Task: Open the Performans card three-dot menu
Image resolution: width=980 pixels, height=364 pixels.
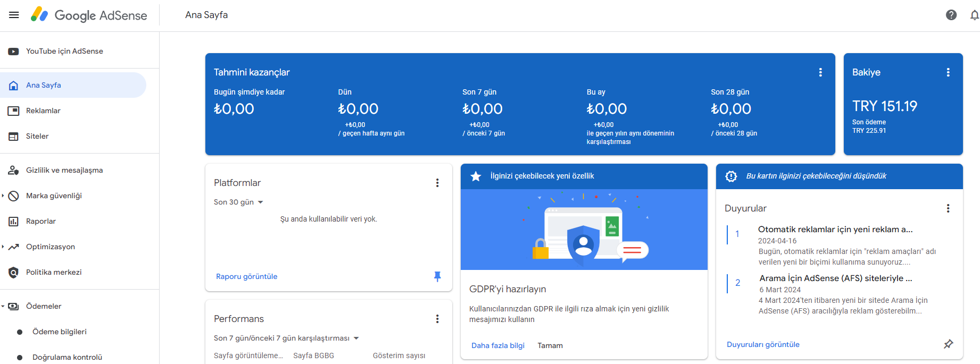Action: [437, 319]
